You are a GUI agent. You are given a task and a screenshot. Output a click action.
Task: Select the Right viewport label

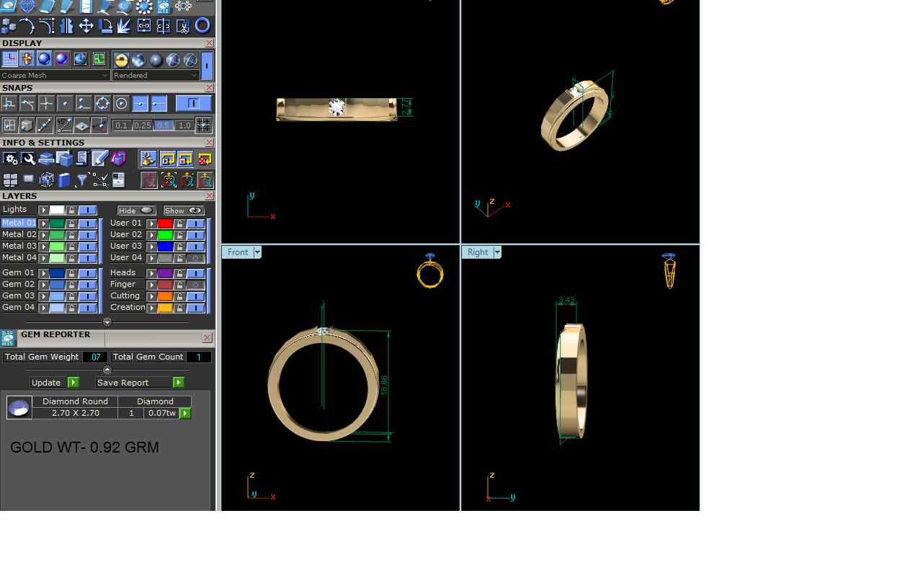(478, 252)
